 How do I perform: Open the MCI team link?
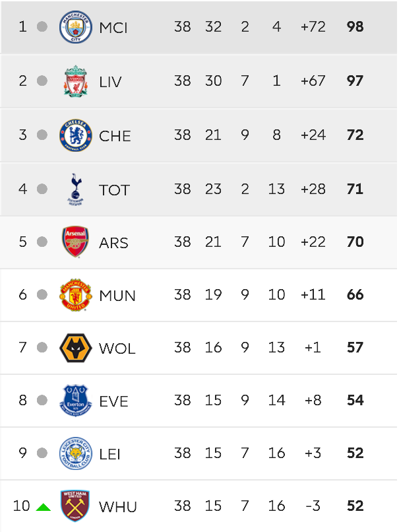point(113,28)
